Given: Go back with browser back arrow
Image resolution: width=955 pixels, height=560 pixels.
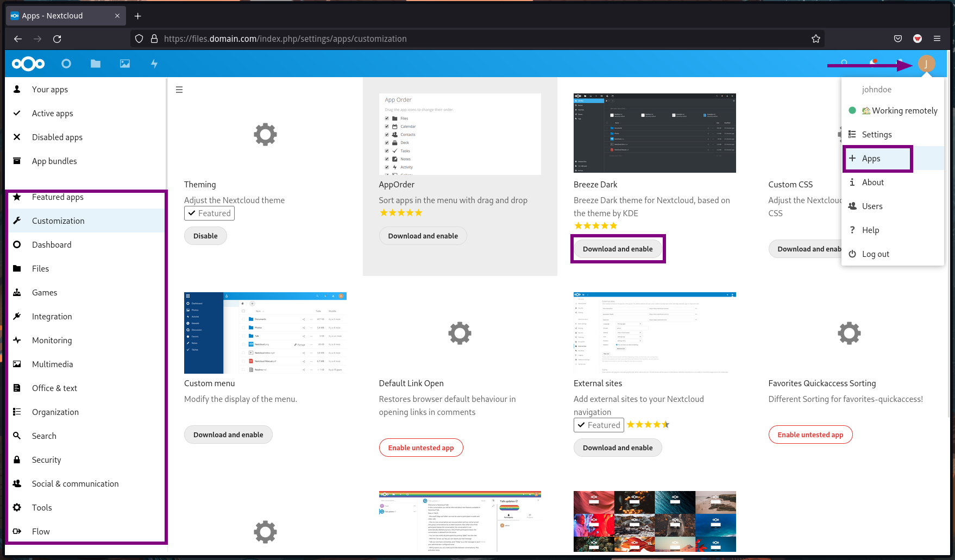Looking at the screenshot, I should click(x=18, y=39).
